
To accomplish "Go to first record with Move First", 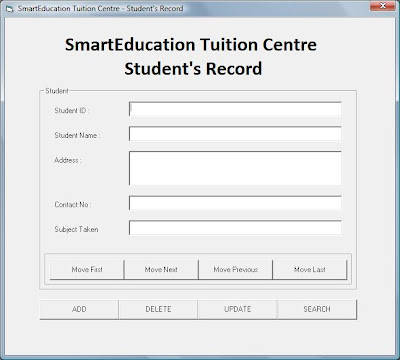I will [87, 269].
